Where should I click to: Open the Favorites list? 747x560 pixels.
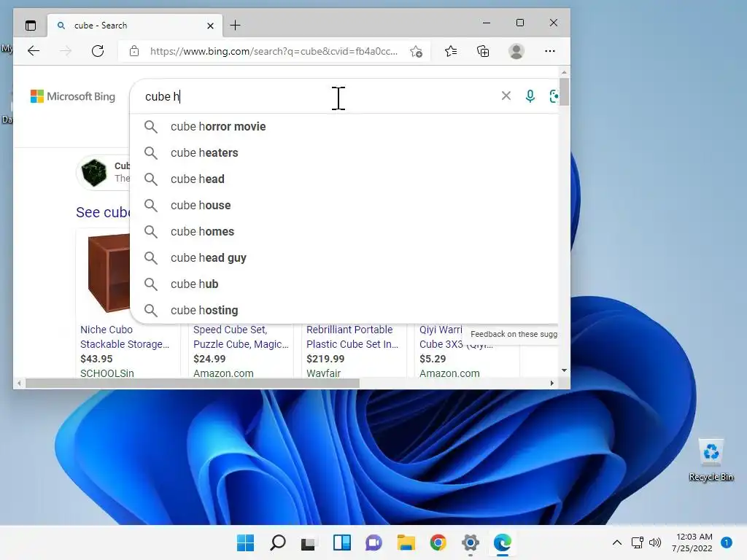click(x=451, y=51)
